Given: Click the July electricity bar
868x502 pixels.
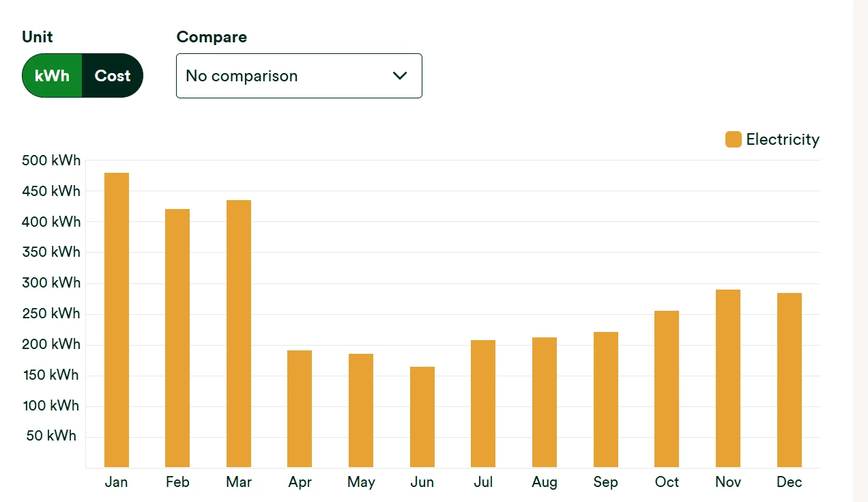Looking at the screenshot, I should (483, 404).
